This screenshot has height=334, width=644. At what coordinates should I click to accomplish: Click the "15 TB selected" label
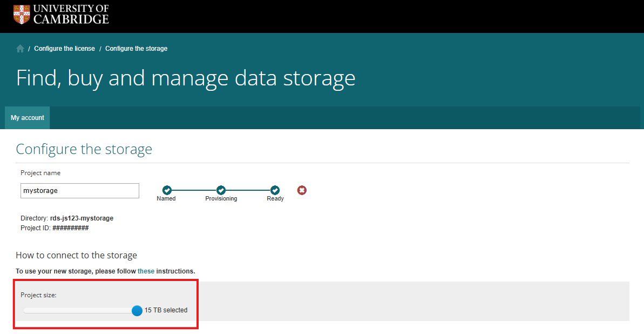click(x=166, y=310)
